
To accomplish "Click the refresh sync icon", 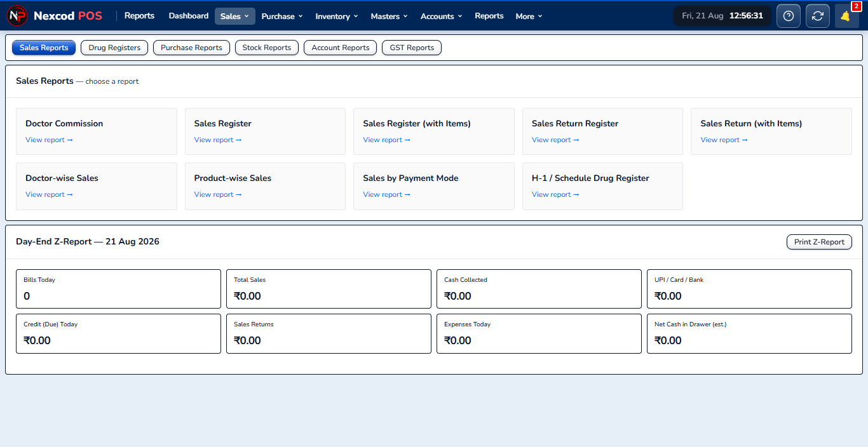I will (x=818, y=16).
